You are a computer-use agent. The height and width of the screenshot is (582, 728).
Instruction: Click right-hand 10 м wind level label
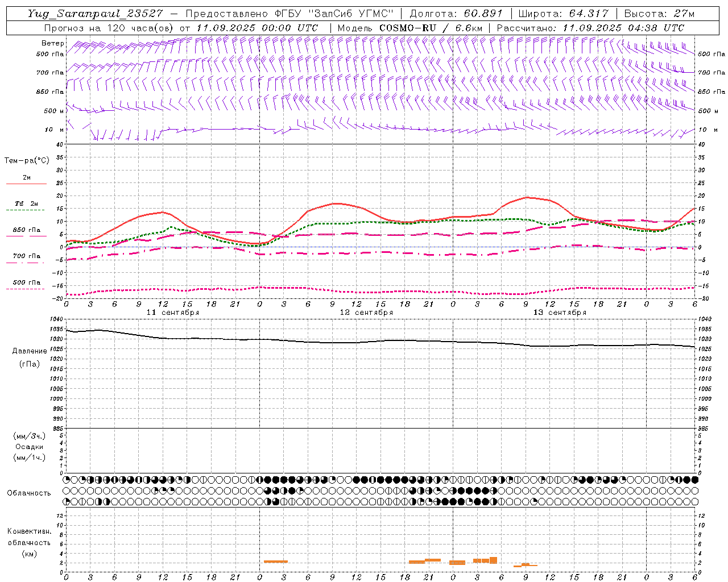pyautogui.click(x=708, y=130)
